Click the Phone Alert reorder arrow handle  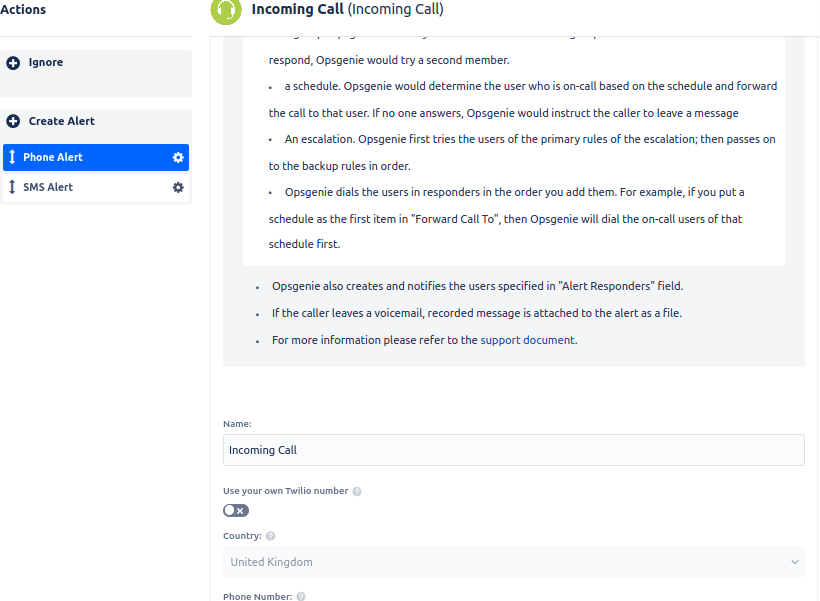13,157
